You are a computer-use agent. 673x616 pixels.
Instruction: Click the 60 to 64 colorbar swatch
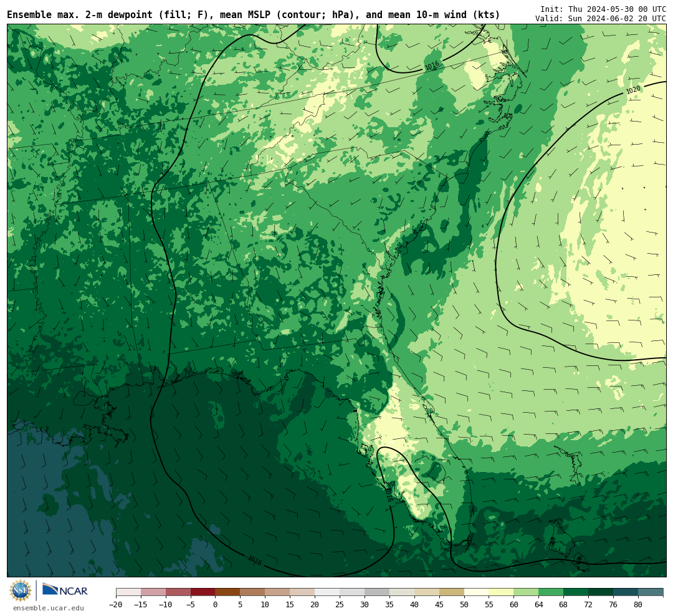point(527,592)
